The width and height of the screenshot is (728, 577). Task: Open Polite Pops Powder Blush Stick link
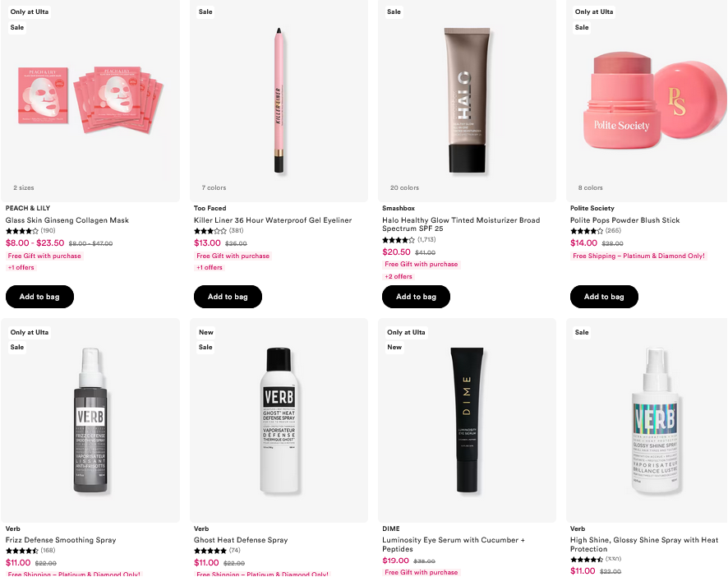[625, 220]
